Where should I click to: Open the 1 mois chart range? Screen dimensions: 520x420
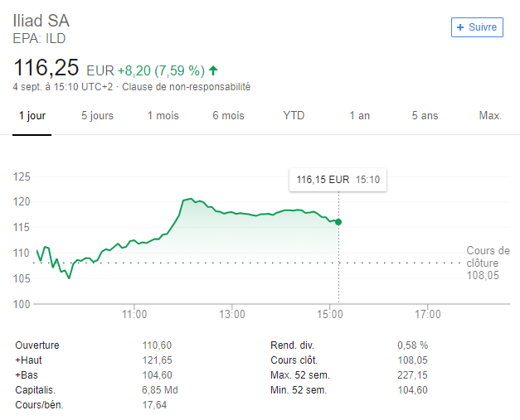click(163, 116)
